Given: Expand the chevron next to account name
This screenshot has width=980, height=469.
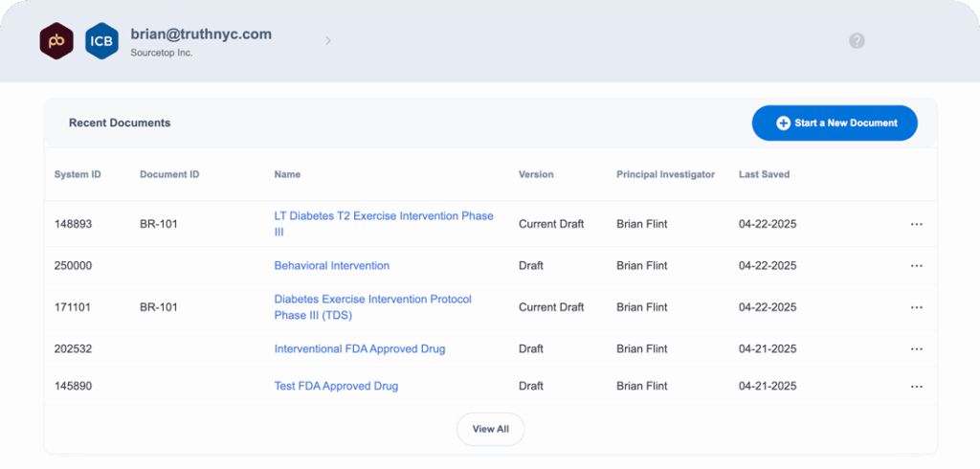Looking at the screenshot, I should pos(328,40).
